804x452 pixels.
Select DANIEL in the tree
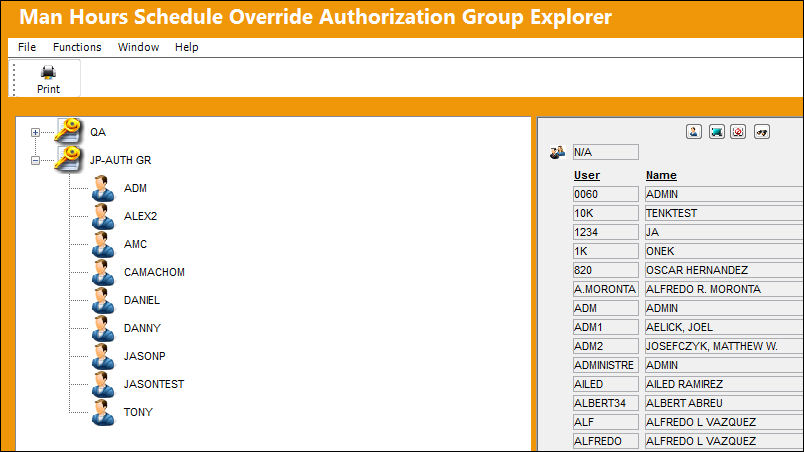click(142, 300)
